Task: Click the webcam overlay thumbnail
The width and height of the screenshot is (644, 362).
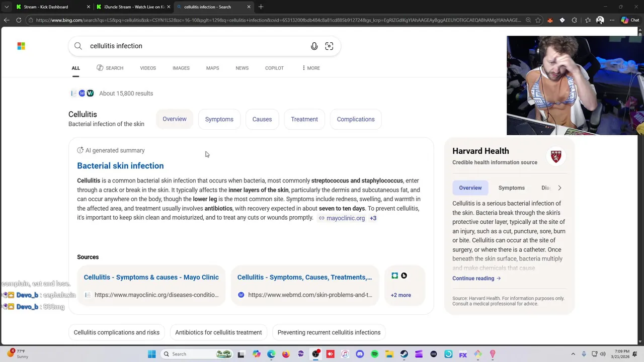Action: click(575, 85)
